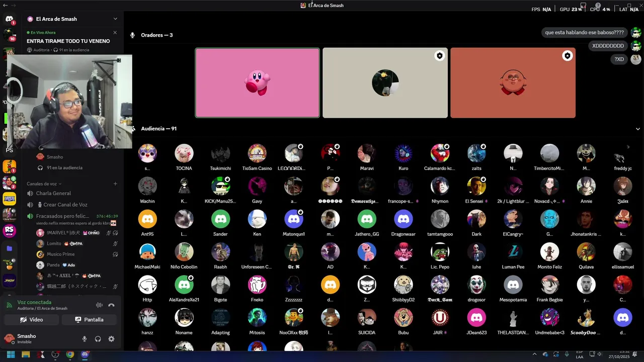Open File Explorer from taskbar
The width and height of the screenshot is (644, 362).
click(26, 354)
